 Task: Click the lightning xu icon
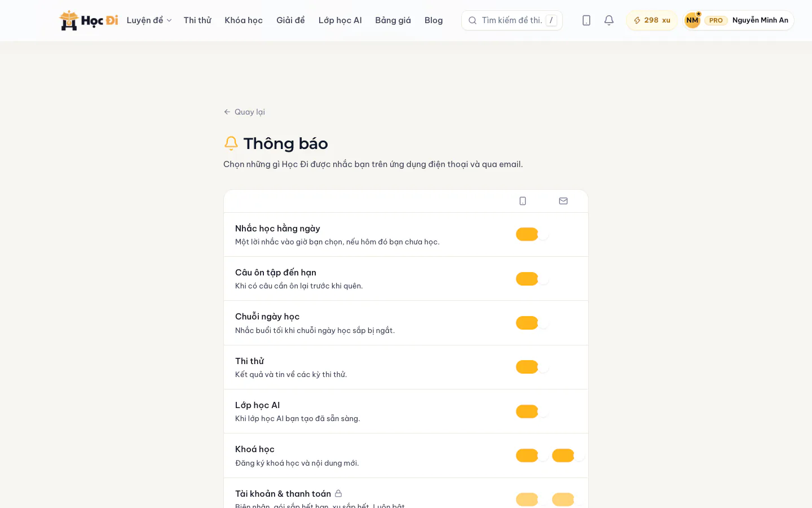click(637, 20)
